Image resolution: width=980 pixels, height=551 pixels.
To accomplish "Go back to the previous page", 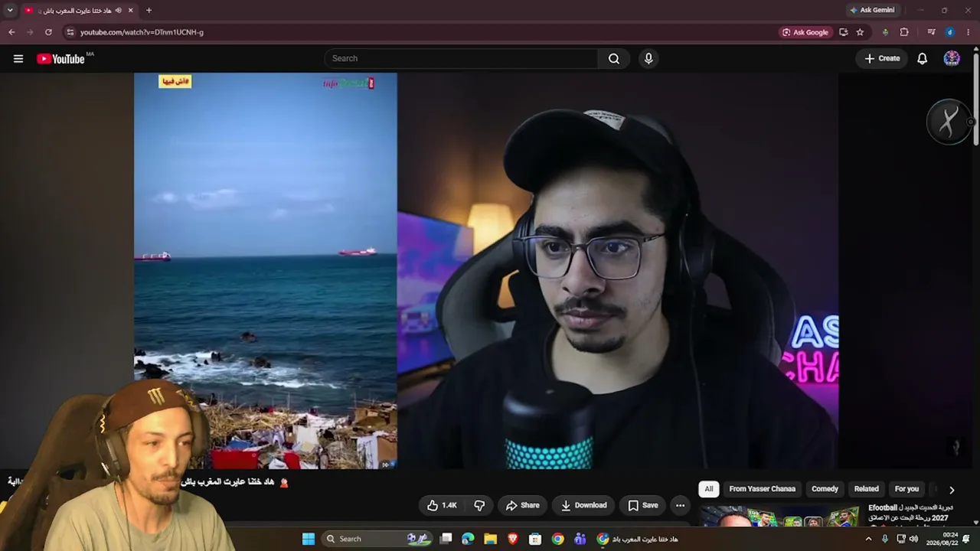I will (11, 32).
